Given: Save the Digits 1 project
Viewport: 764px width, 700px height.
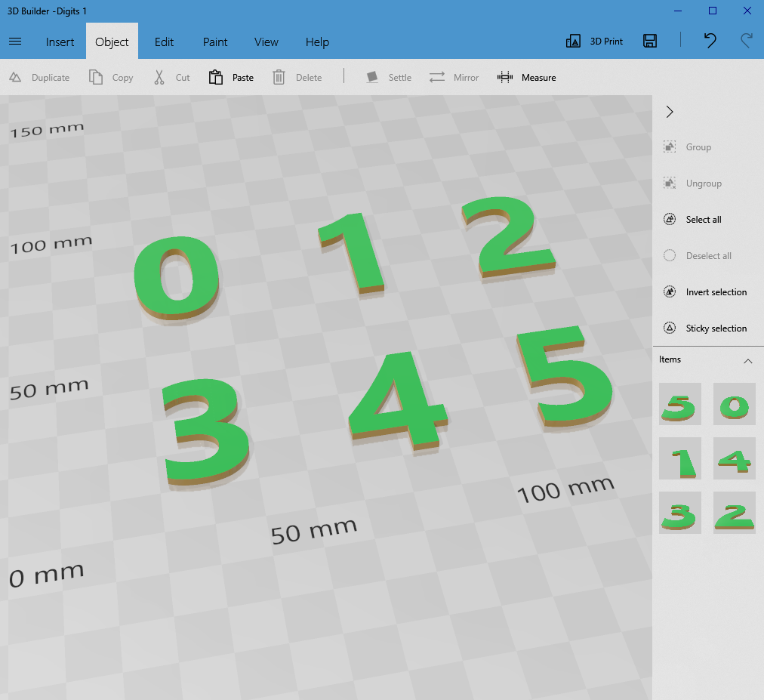Looking at the screenshot, I should click(x=649, y=42).
